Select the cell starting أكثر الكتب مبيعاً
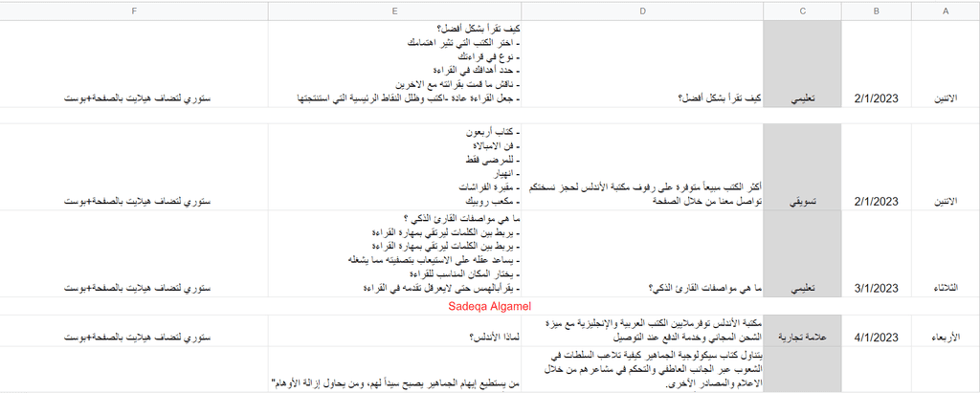 [x=642, y=166]
